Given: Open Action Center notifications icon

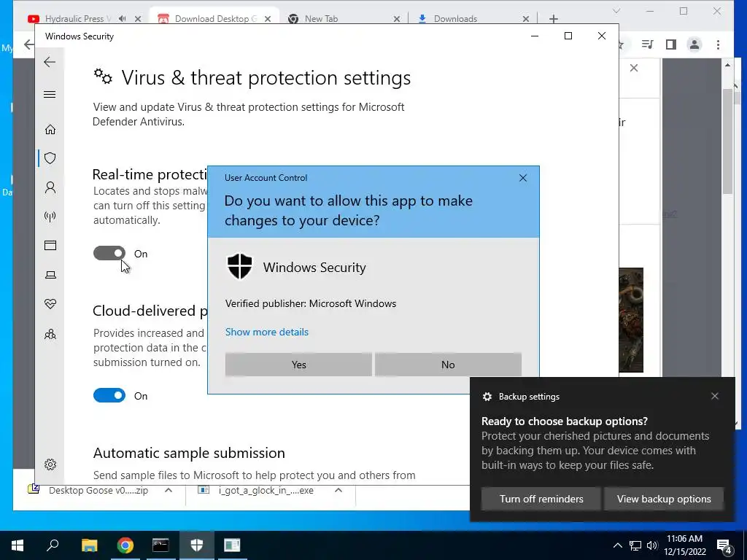Looking at the screenshot, I should coord(724,545).
